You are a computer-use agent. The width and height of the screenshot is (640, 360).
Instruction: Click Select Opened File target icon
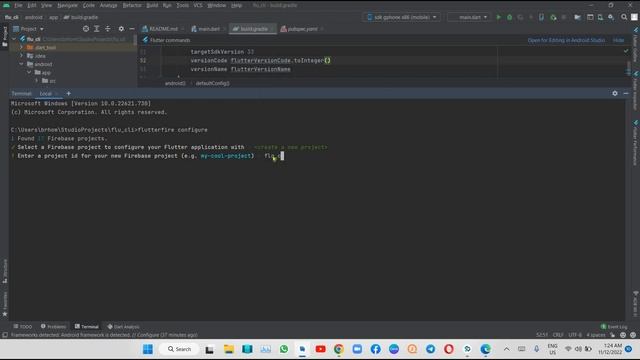(86, 29)
